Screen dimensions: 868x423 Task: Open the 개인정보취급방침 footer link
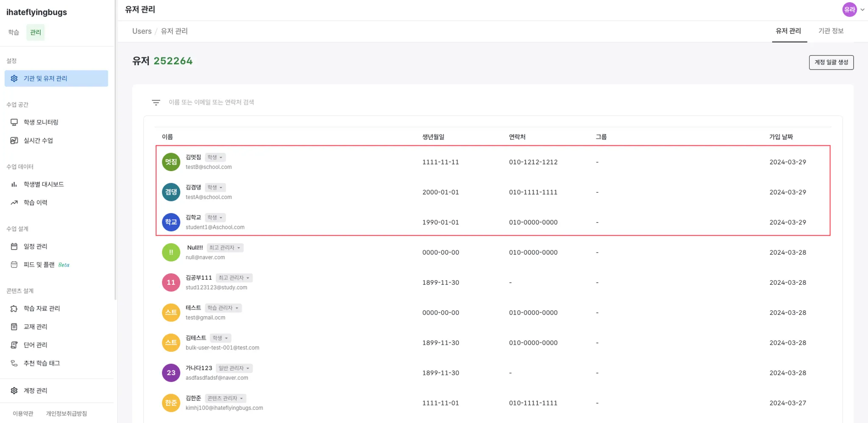click(67, 414)
